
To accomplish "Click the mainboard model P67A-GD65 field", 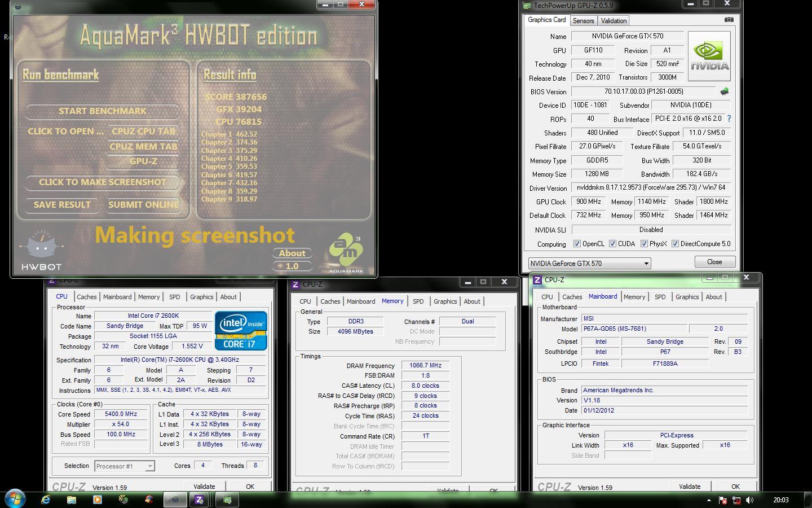I will (x=634, y=329).
